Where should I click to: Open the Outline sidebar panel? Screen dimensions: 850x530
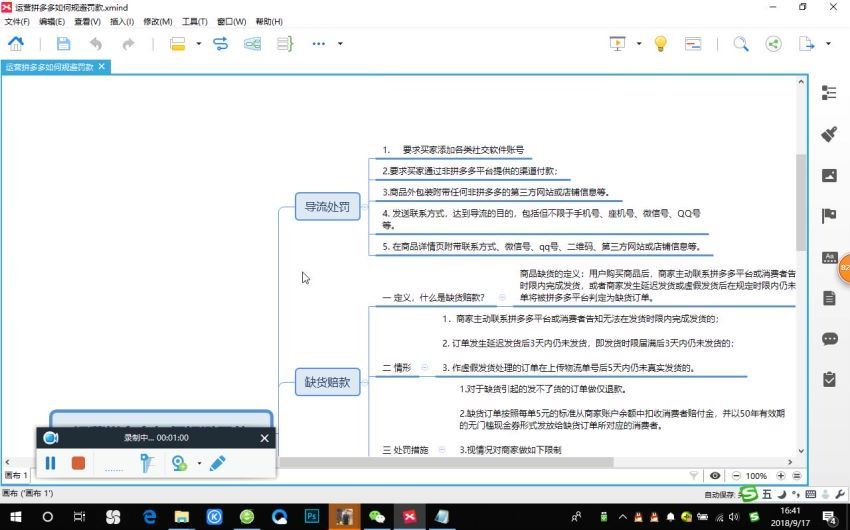point(829,93)
